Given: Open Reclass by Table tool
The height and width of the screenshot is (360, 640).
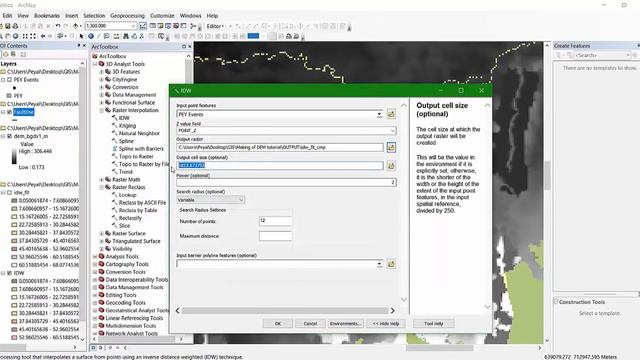Looking at the screenshot, I should point(138,211).
